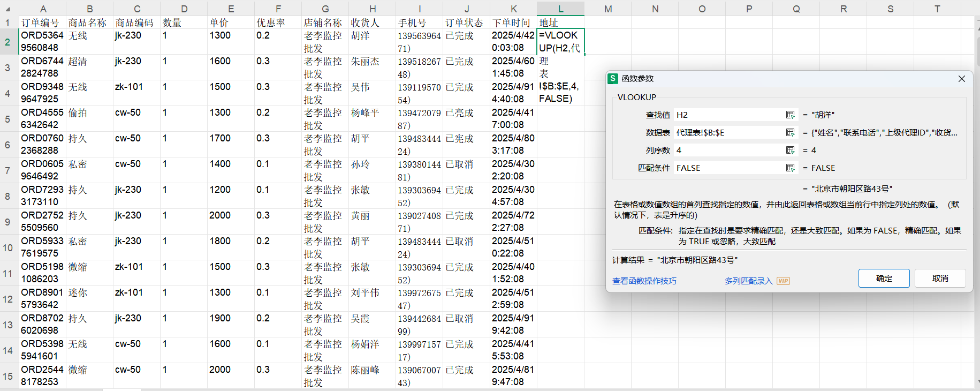Screen dimensions: 980x391
Task: Click the 数据表 input with 代理表!$B:$E
Action: [728, 133]
